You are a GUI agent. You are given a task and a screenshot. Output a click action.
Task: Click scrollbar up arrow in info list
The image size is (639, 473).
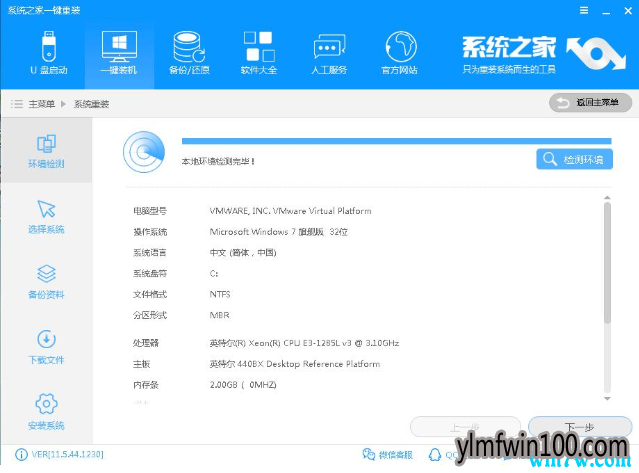pos(607,198)
